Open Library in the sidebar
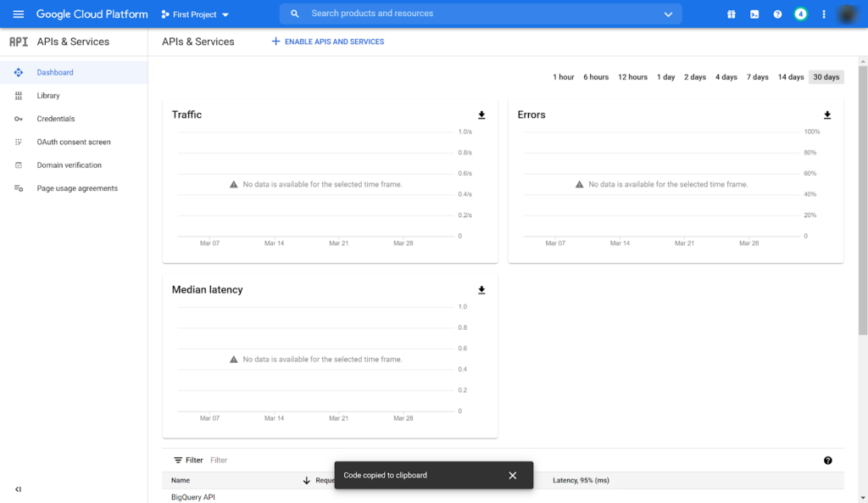The image size is (868, 503). pyautogui.click(x=74, y=96)
